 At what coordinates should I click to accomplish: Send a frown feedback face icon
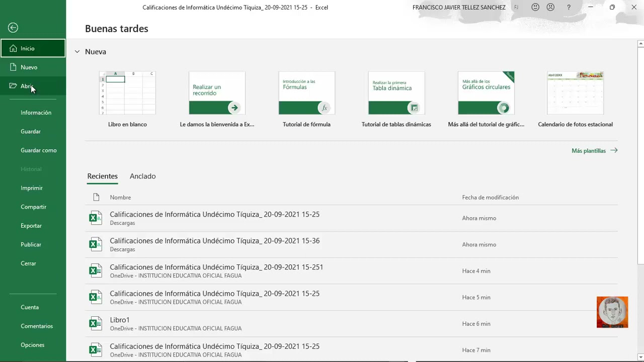coord(550,8)
